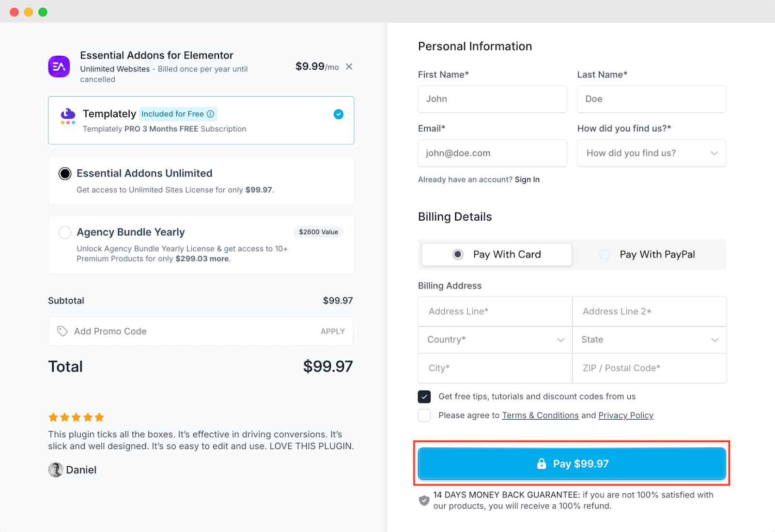Image resolution: width=775 pixels, height=532 pixels.
Task: Click the Pay $99.97 button
Action: [x=572, y=464]
